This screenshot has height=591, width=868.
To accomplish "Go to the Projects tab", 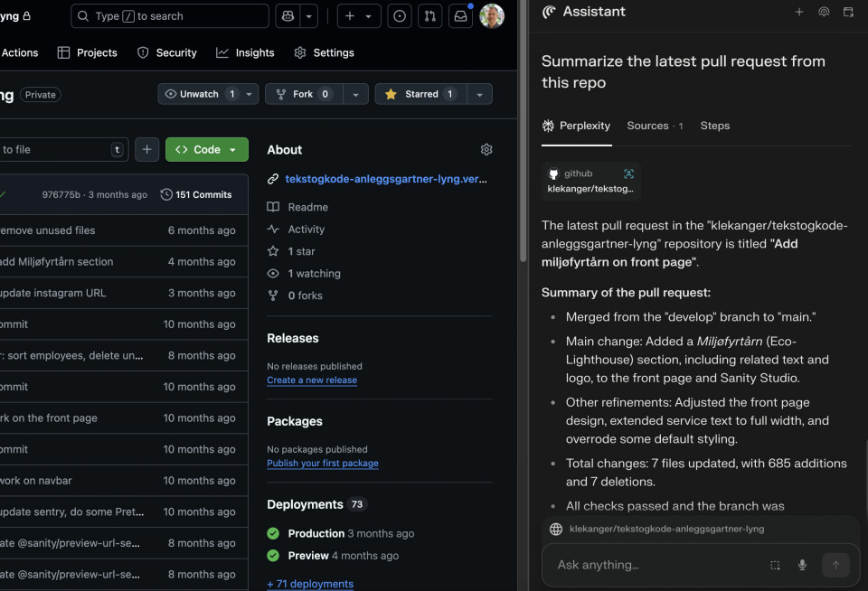I will 88,52.
